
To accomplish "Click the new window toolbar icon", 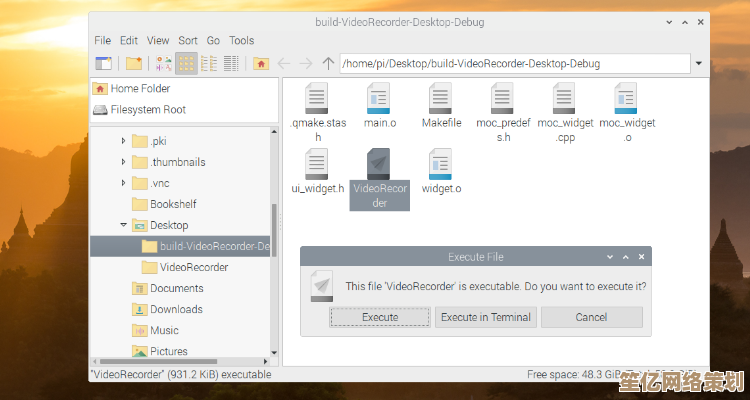I will [x=103, y=63].
